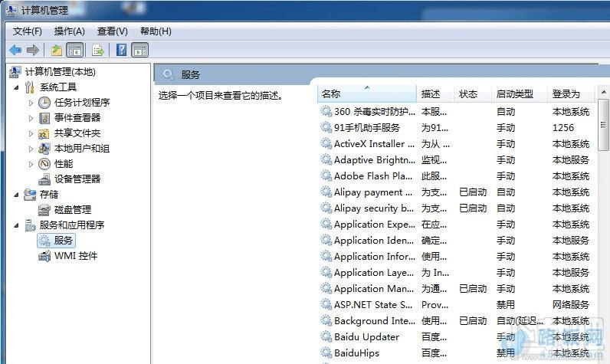
Task: Open the 文件(F) menu
Action: coord(28,31)
